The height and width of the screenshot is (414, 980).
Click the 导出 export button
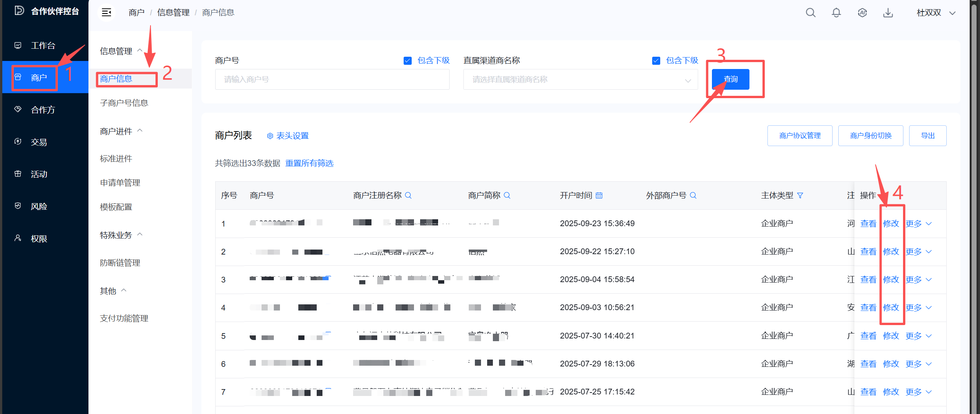pyautogui.click(x=928, y=136)
